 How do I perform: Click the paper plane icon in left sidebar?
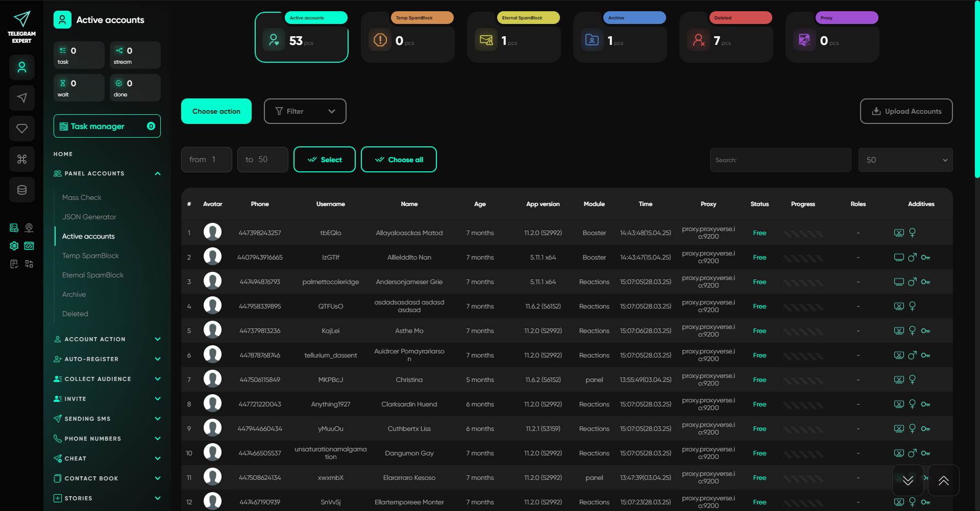point(22,98)
